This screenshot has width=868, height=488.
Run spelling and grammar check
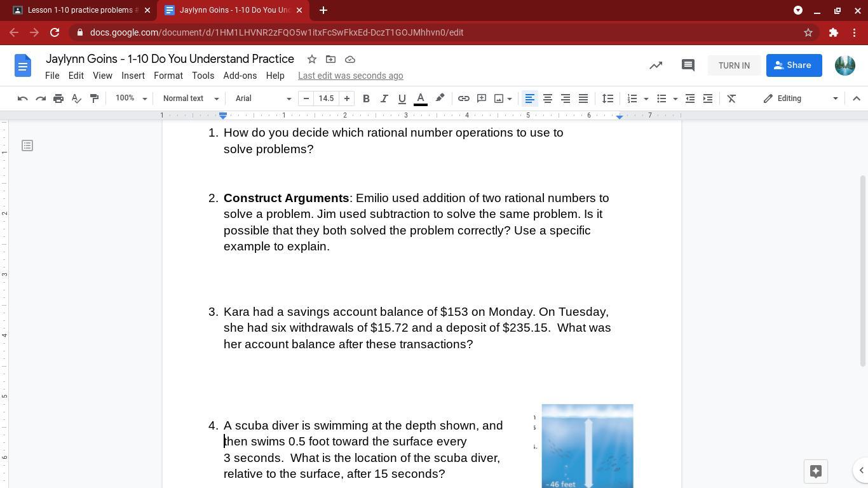[76, 98]
